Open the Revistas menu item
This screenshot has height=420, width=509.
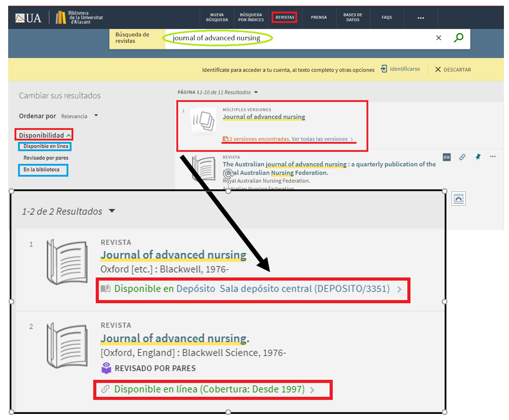[285, 17]
